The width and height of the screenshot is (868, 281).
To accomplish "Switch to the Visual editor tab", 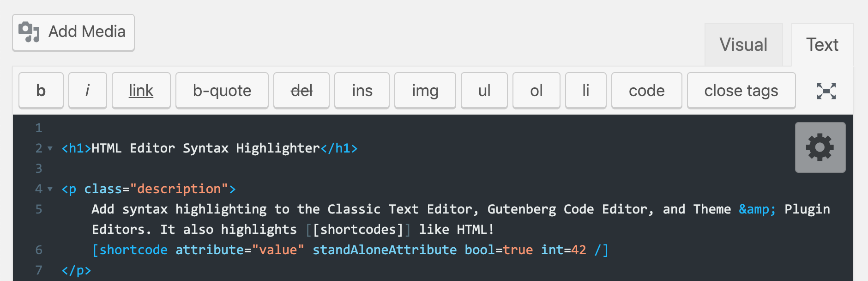I will coord(743,45).
